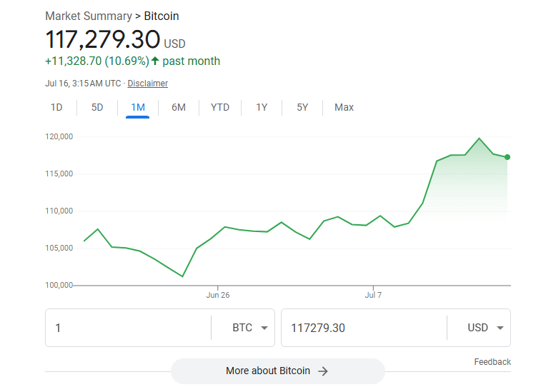Click the Jul 16, 3:15 AM UTC timestamp
The width and height of the screenshot is (536, 392).
83,84
